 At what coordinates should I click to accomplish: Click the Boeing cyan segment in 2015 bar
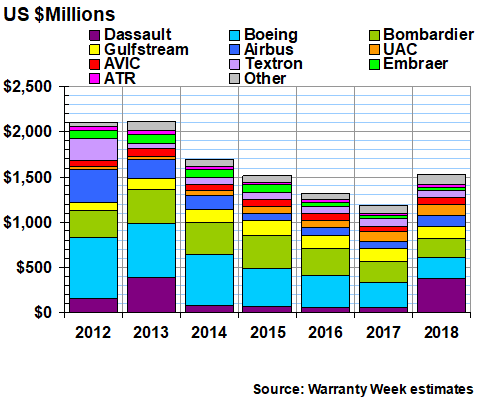click(x=267, y=288)
